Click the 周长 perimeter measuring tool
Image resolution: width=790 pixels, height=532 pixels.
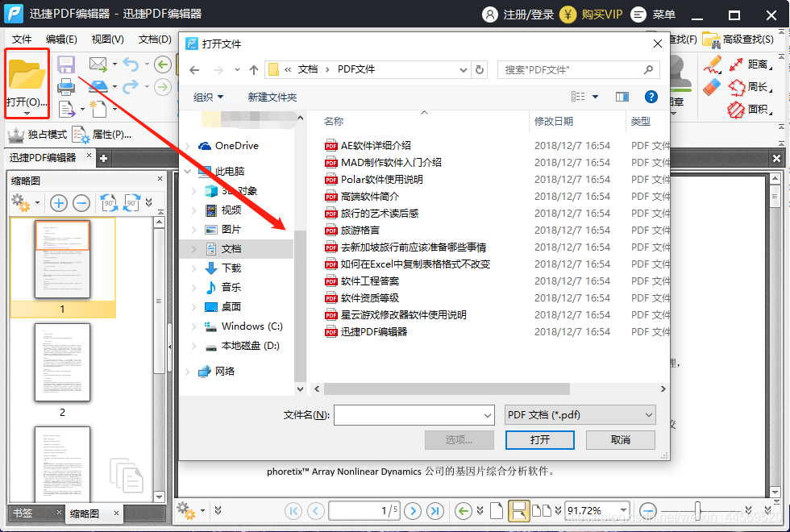coord(750,87)
